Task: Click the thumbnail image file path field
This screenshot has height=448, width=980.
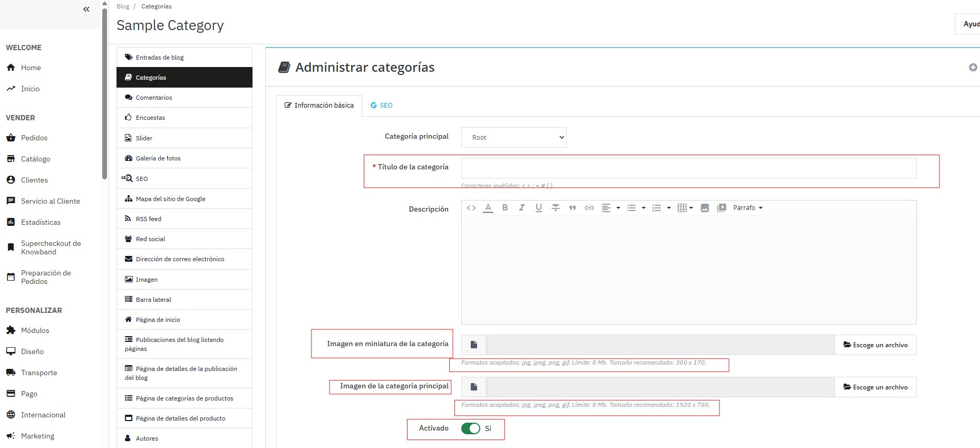Action: click(661, 345)
